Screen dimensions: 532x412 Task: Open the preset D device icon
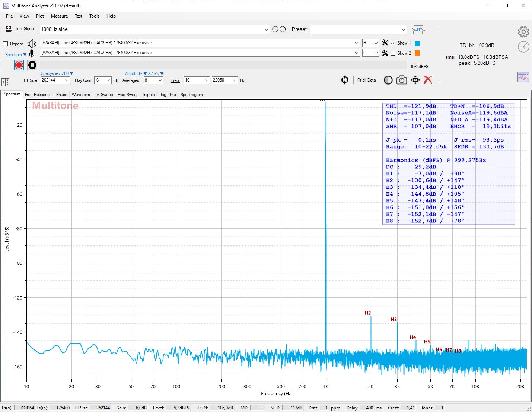418,29
